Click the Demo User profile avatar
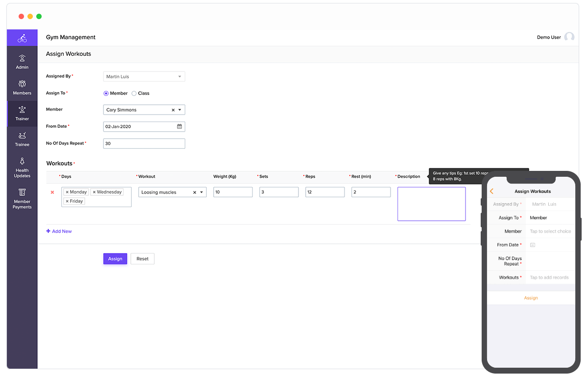The width and height of the screenshot is (588, 377). [x=569, y=37]
